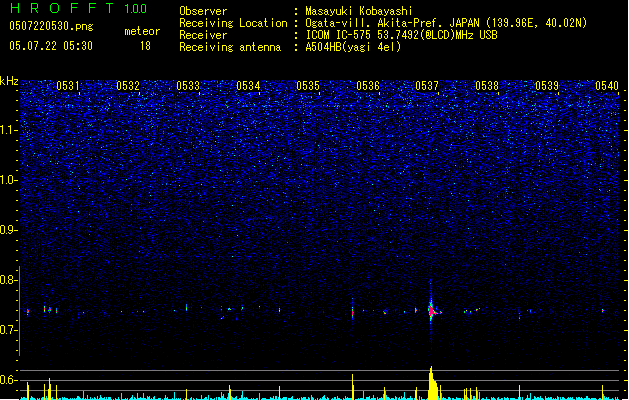Image resolution: width=629 pixels, height=400 pixels.
Task: Click the meteor label text
Action: [142, 31]
